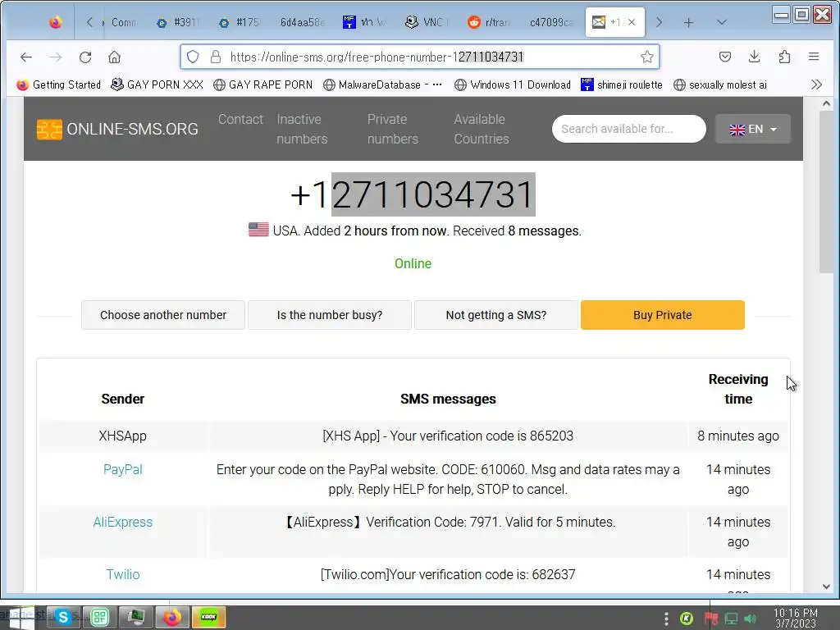
Task: Open the Inactive numbers menu item
Action: tap(302, 129)
